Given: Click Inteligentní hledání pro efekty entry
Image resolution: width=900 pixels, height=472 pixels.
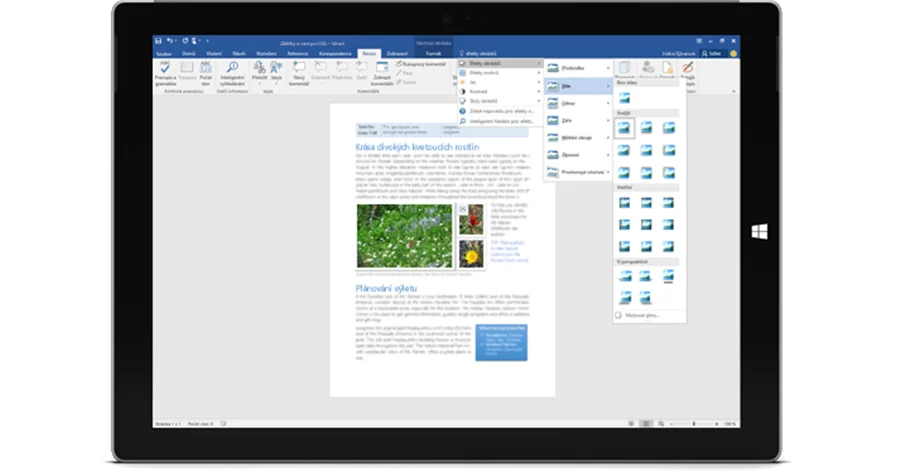Looking at the screenshot, I should [x=500, y=121].
